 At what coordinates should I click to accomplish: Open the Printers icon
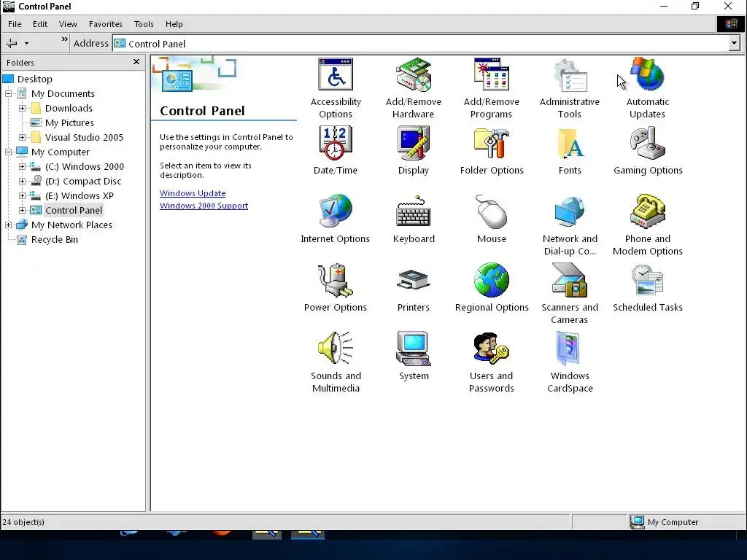click(414, 280)
